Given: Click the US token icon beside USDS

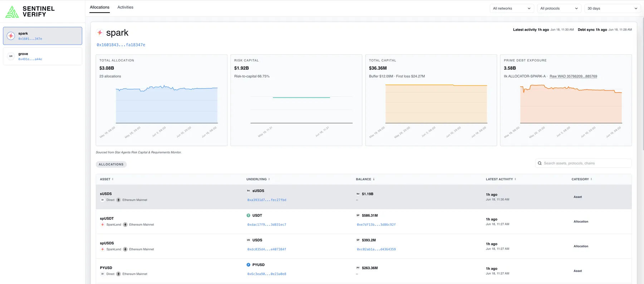Looking at the screenshot, I should [x=248, y=240].
